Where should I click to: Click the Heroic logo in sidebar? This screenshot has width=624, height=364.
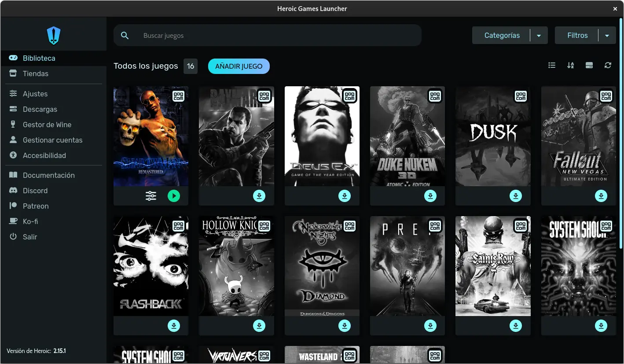point(53,35)
